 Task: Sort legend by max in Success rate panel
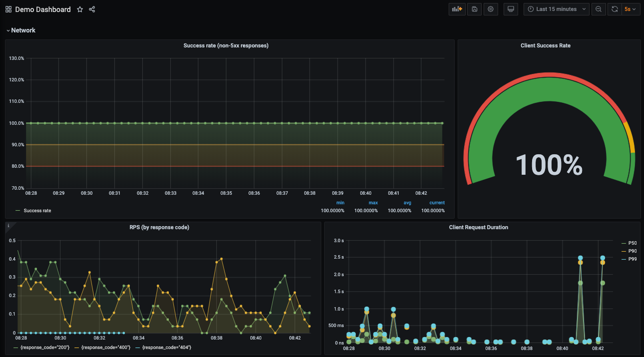(x=373, y=202)
